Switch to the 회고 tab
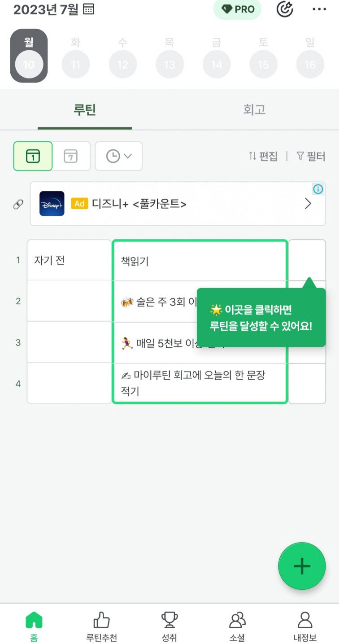Image resolution: width=339 pixels, height=644 pixels. pyautogui.click(x=254, y=110)
